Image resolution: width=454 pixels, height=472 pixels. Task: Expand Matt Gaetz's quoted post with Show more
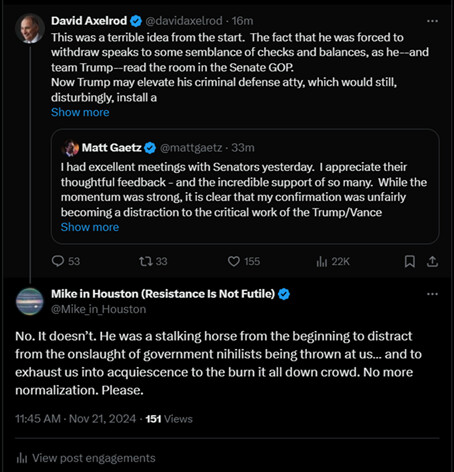coord(90,227)
